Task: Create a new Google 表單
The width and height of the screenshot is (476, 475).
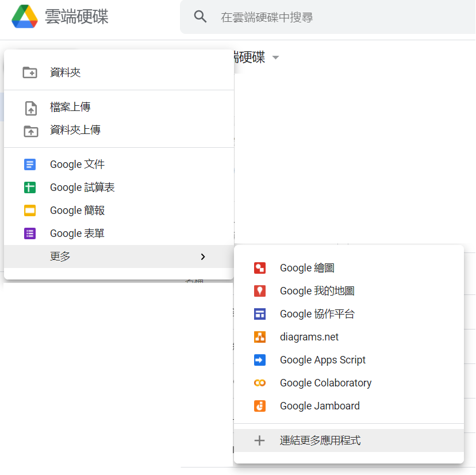Action: point(119,233)
